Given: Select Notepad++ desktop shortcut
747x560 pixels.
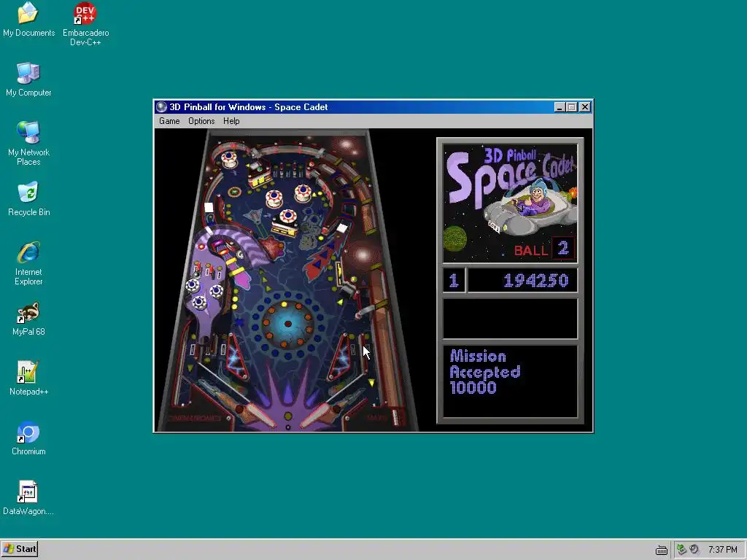Looking at the screenshot, I should 28,378.
